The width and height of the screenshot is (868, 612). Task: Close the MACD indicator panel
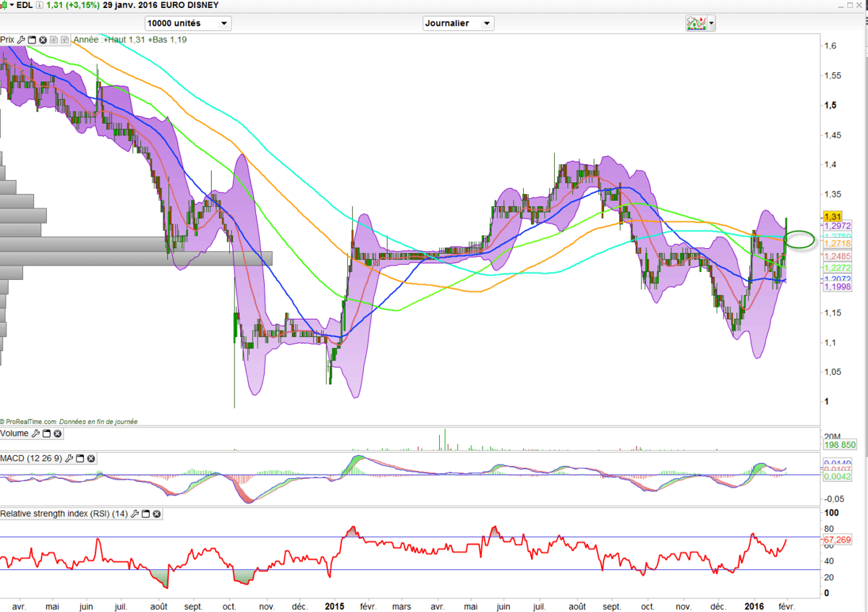pos(91,459)
